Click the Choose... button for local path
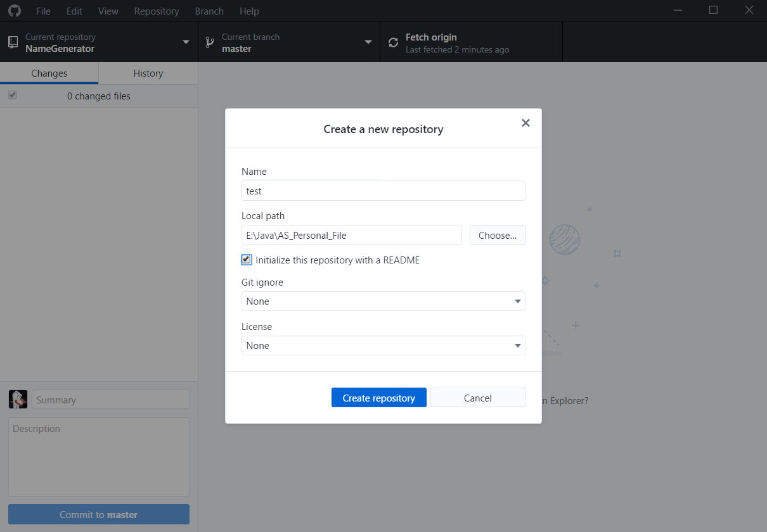Image resolution: width=767 pixels, height=532 pixels. point(498,235)
